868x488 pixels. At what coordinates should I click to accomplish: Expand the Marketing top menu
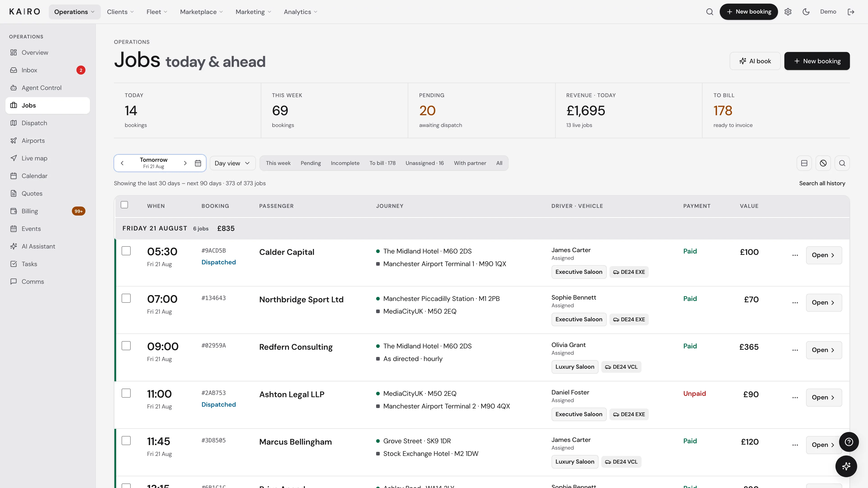coord(253,12)
